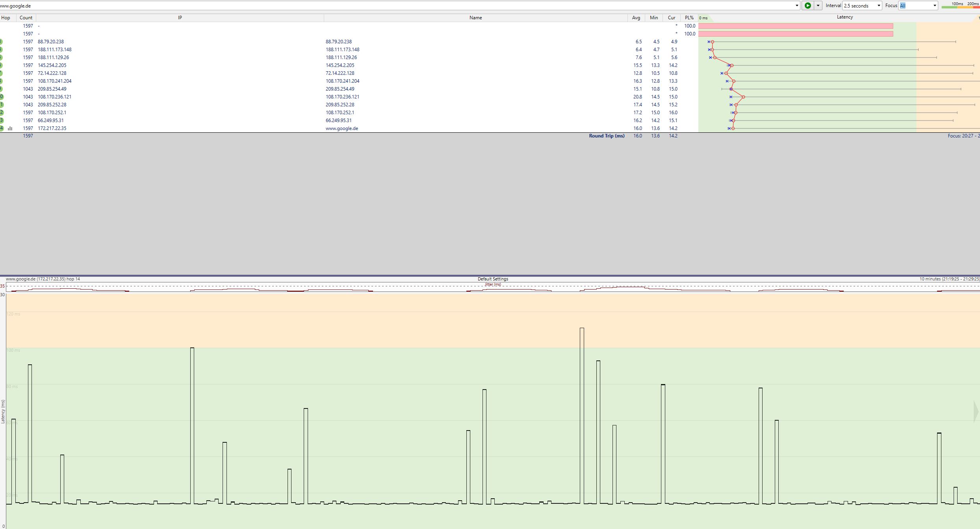This screenshot has width=980, height=529.
Task: Select IP cell 108.170.241.204
Action: 55,81
